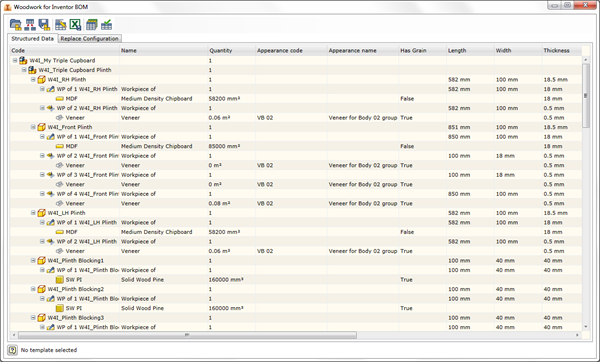Viewport: 600px width, 362px height.
Task: Click the stacked tables toolbar icon
Action: [x=91, y=25]
